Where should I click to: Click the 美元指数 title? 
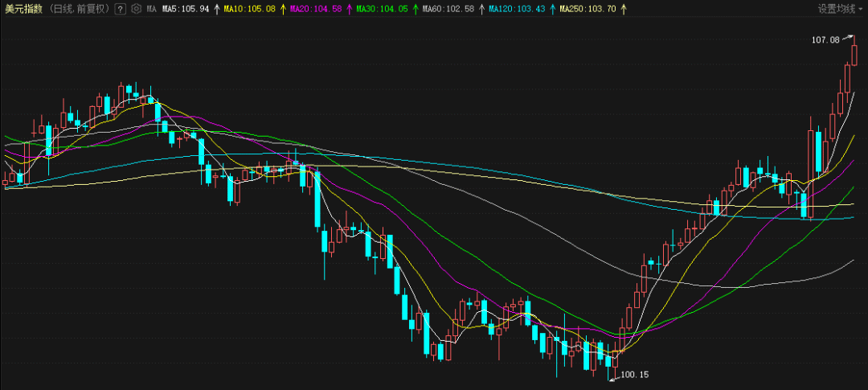(x=23, y=9)
